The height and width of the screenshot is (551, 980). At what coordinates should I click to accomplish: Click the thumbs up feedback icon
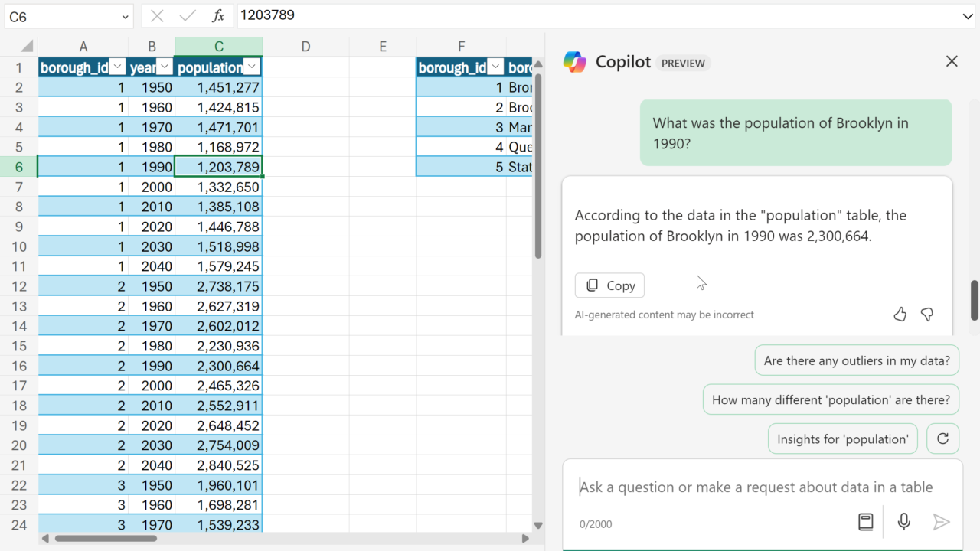tap(900, 314)
